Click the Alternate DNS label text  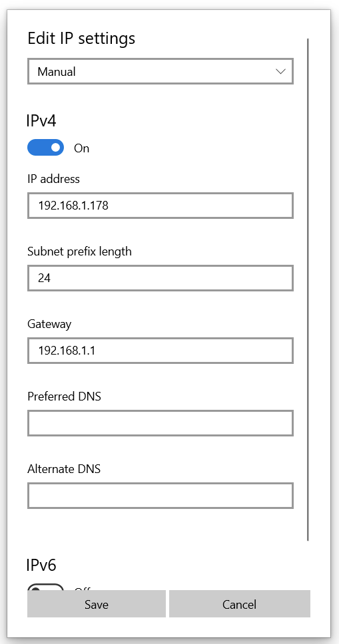click(64, 469)
